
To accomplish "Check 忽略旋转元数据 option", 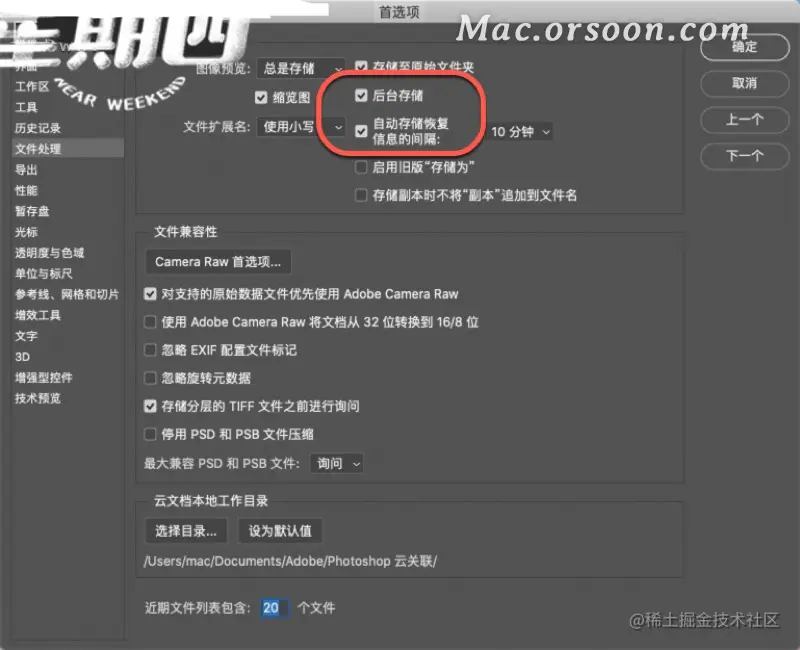I will (150, 378).
